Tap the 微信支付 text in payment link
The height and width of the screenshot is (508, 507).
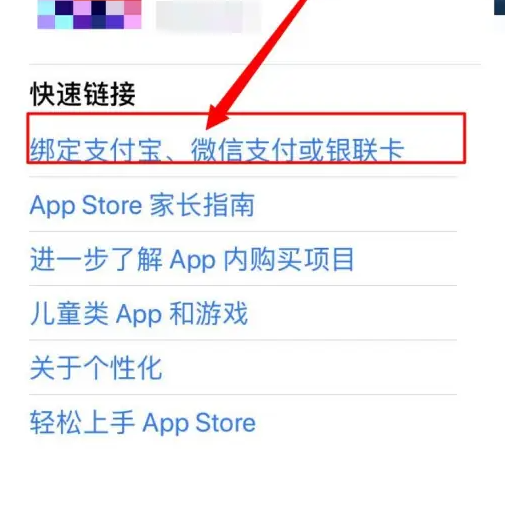(x=244, y=150)
